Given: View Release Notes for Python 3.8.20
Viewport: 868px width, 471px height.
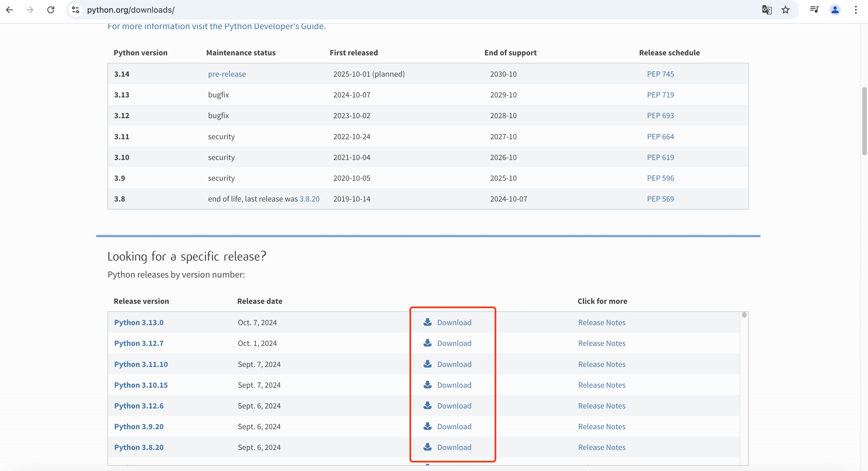Looking at the screenshot, I should [x=602, y=447].
